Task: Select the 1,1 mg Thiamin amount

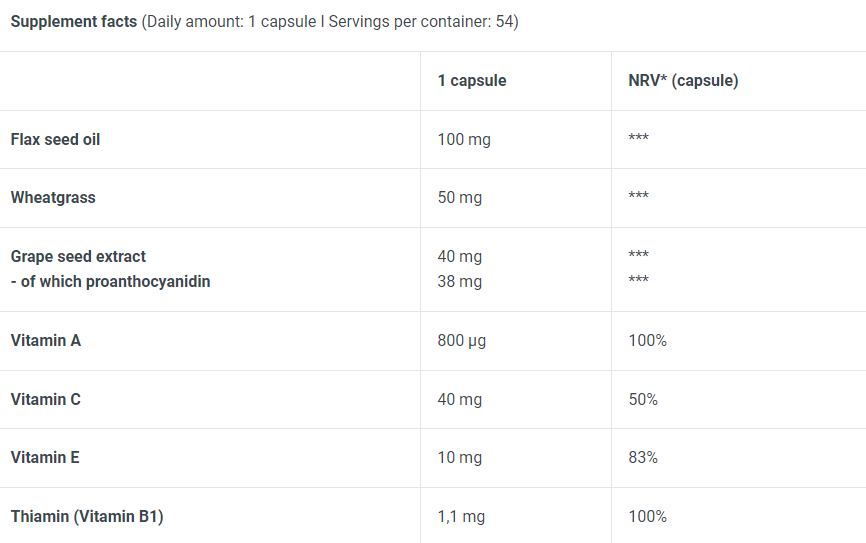Action: 461,516
